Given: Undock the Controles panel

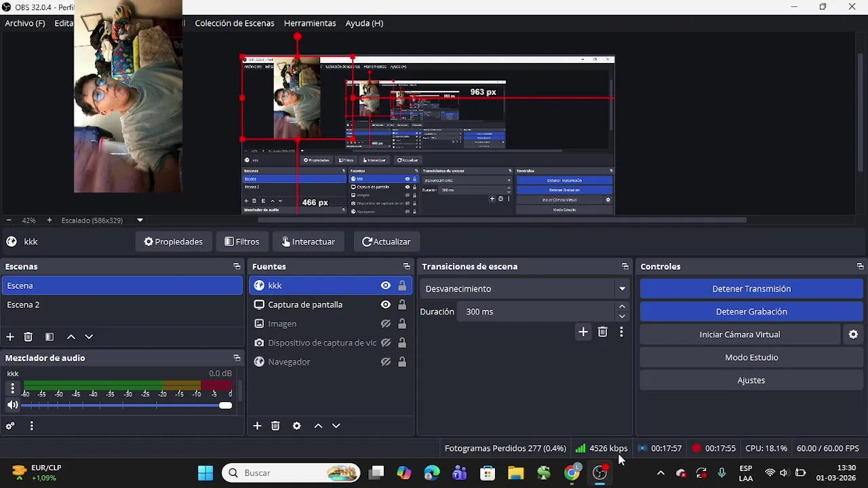Looking at the screenshot, I should [x=860, y=266].
